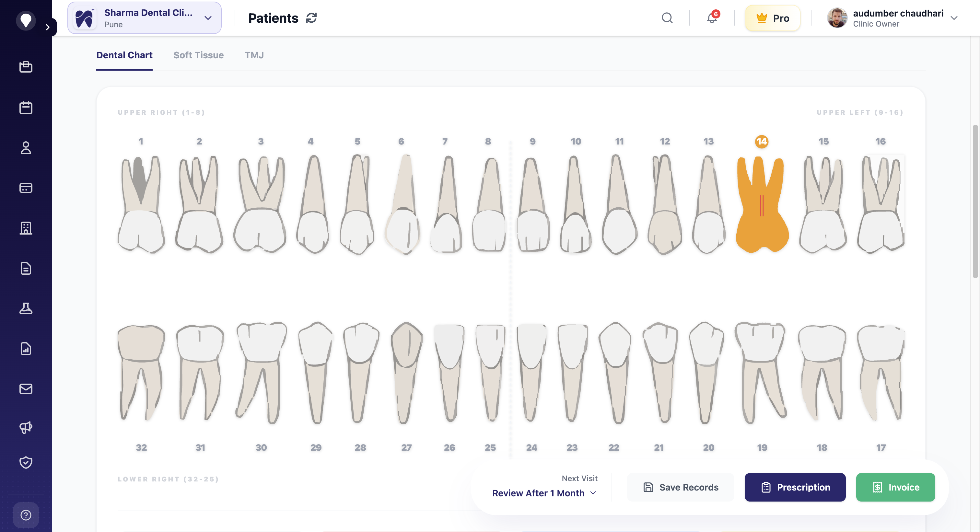Select lower tooth 25
This screenshot has width=980, height=532.
(490, 373)
